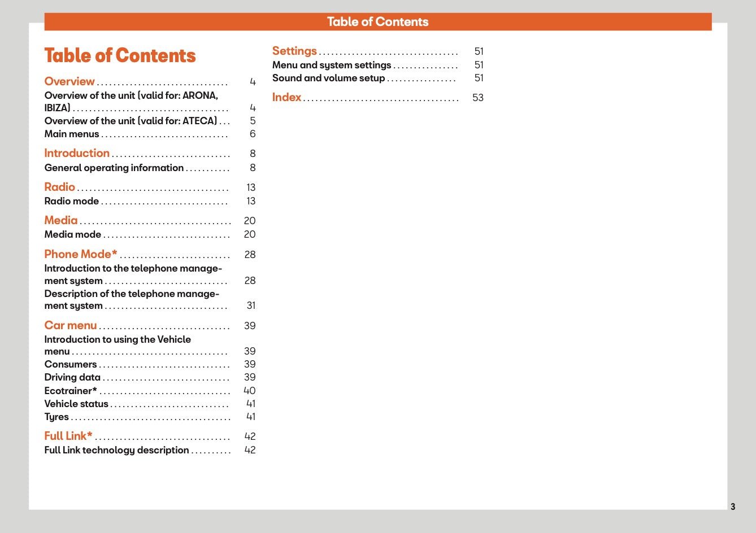Viewport: 756px width, 533px height.
Task: Jump to the Radio section heading
Action: tap(59, 187)
